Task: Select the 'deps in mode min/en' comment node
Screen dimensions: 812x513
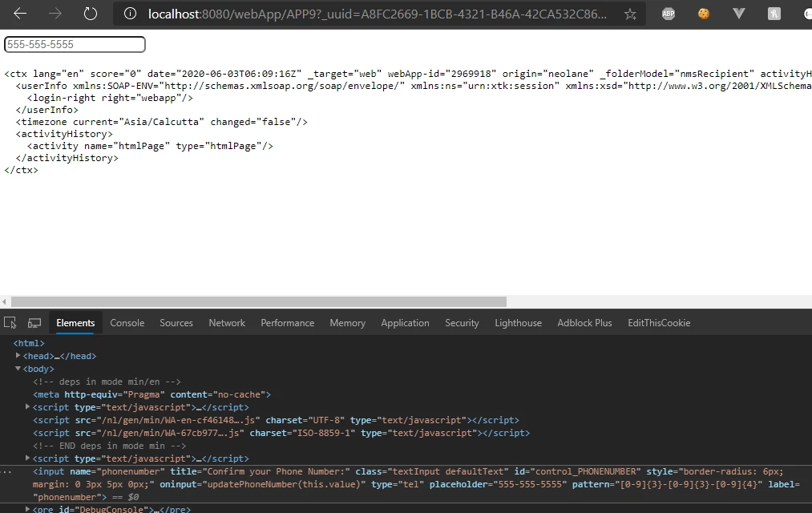Action: click(107, 382)
